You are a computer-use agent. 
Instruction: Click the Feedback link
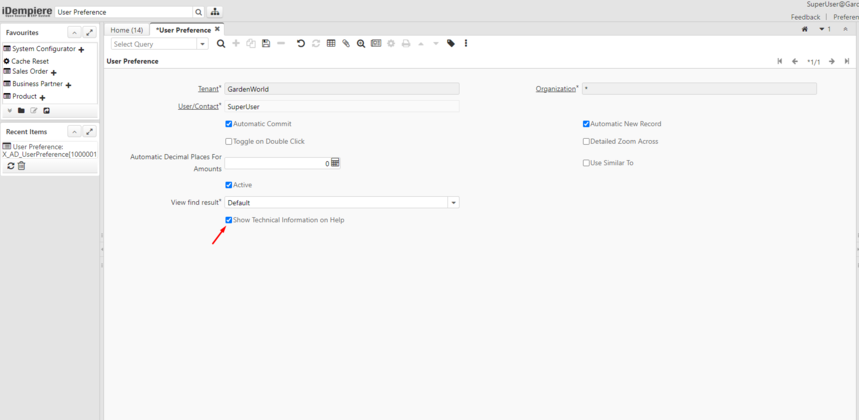click(805, 17)
